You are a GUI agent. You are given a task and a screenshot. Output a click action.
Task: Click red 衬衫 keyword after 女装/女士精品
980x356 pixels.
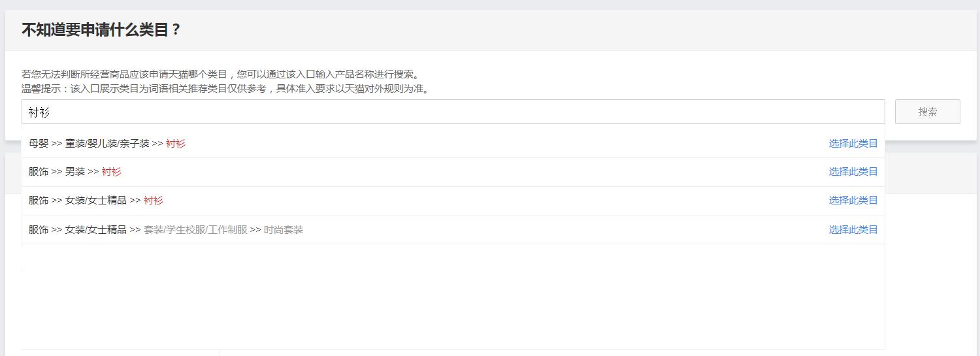pos(154,201)
